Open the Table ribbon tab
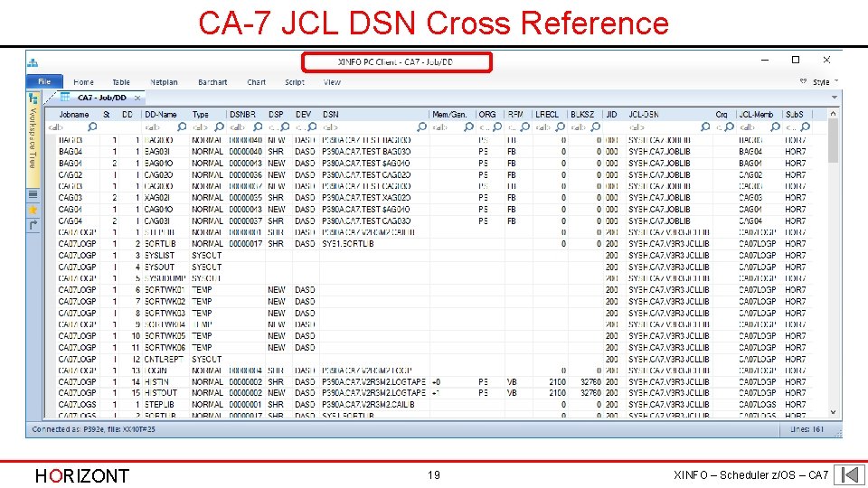Viewport: 868px width, 488px height. 120,82
